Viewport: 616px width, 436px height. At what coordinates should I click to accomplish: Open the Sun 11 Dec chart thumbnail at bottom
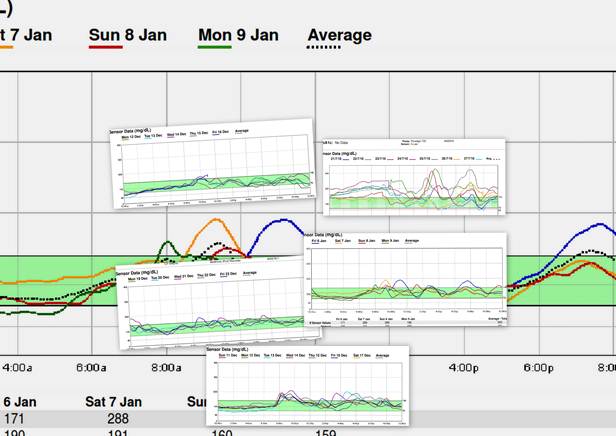click(x=307, y=386)
